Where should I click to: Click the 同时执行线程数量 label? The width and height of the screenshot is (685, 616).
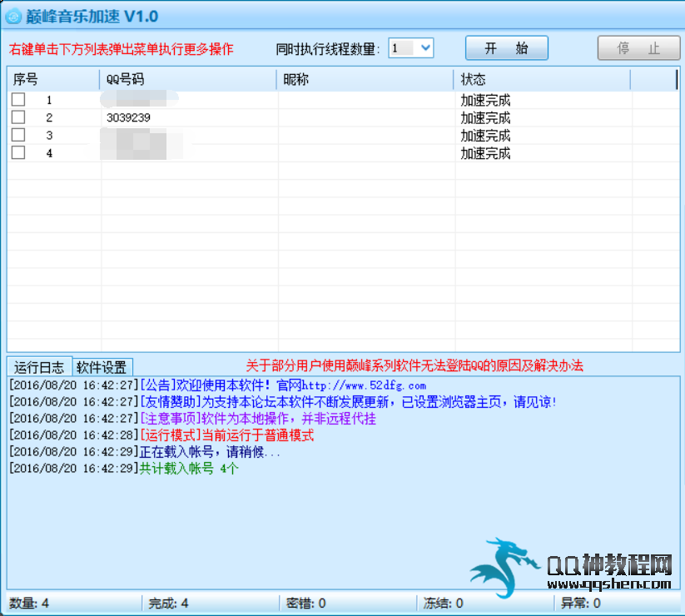328,48
